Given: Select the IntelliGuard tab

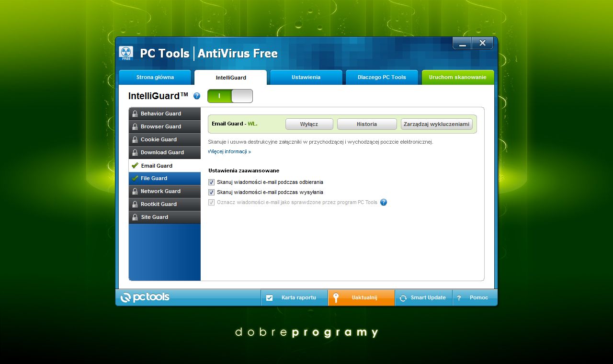Looking at the screenshot, I should coord(231,78).
